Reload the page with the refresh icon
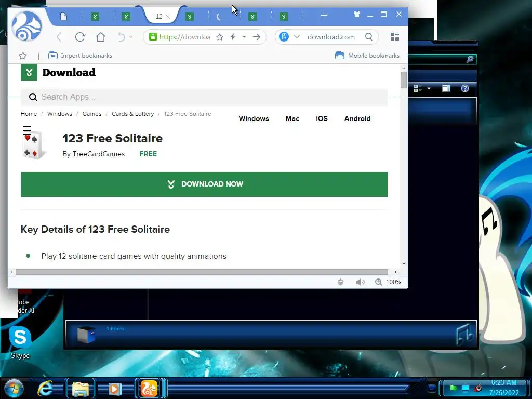Image resolution: width=532 pixels, height=399 pixels. [x=80, y=37]
